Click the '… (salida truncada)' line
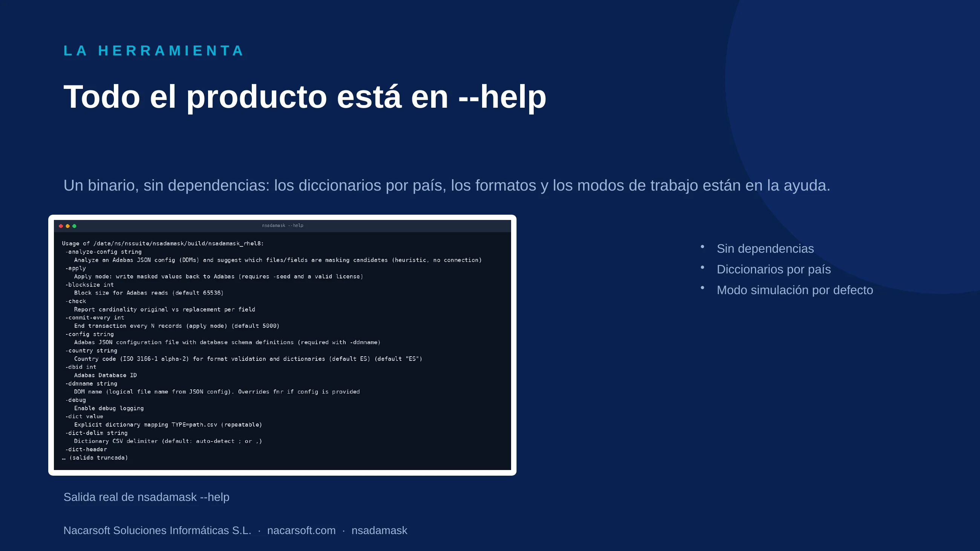Viewport: 980px width, 551px height. pyautogui.click(x=95, y=458)
